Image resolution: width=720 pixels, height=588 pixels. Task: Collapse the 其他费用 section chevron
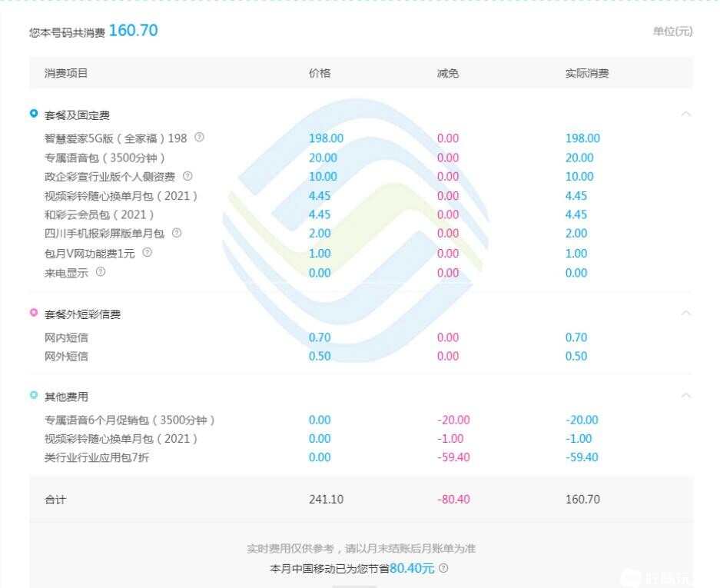[x=686, y=396]
